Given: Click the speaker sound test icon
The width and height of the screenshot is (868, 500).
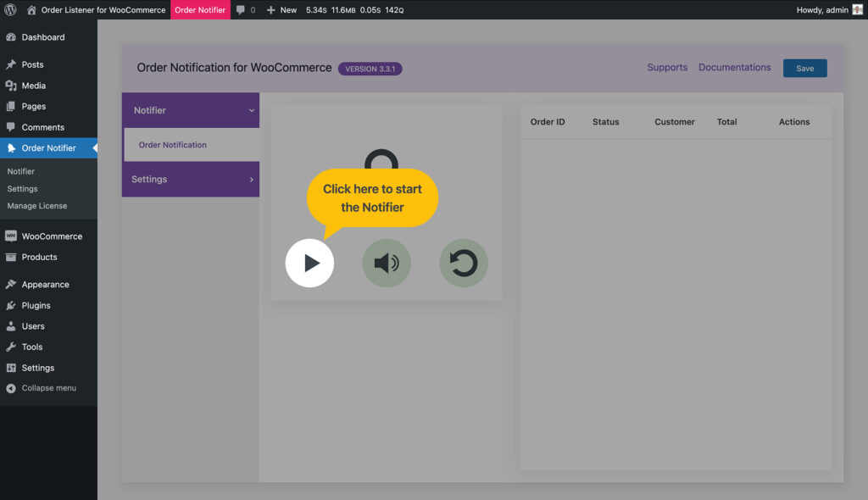Looking at the screenshot, I should 387,263.
